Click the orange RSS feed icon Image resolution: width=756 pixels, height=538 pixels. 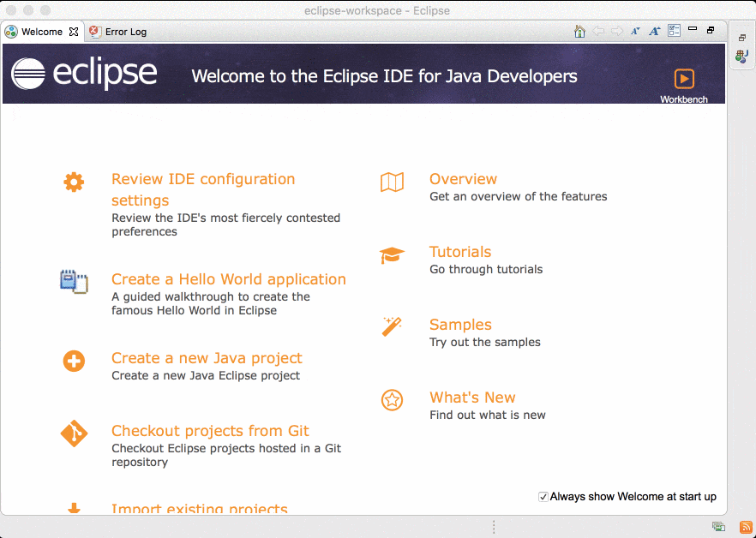pyautogui.click(x=746, y=527)
